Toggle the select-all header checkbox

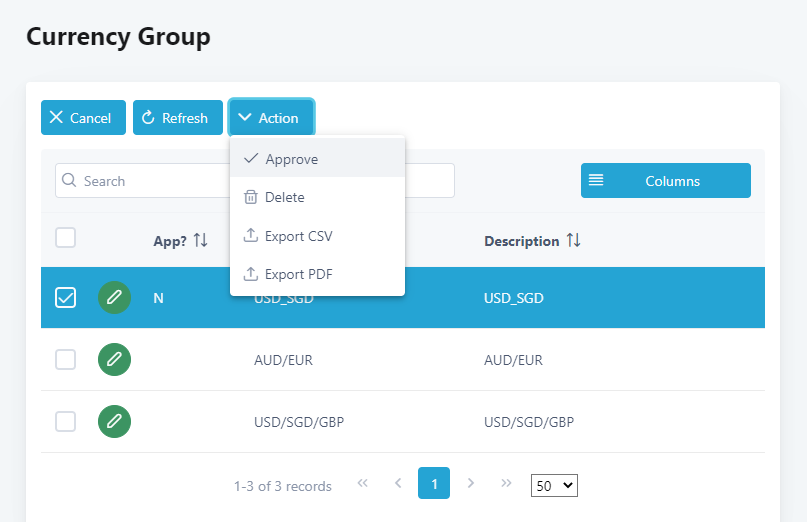click(65, 238)
